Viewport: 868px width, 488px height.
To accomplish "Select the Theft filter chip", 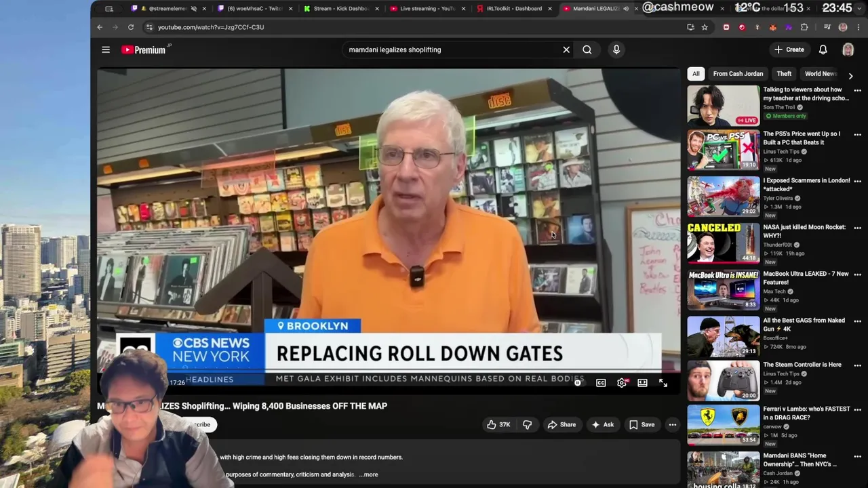I will click(784, 74).
